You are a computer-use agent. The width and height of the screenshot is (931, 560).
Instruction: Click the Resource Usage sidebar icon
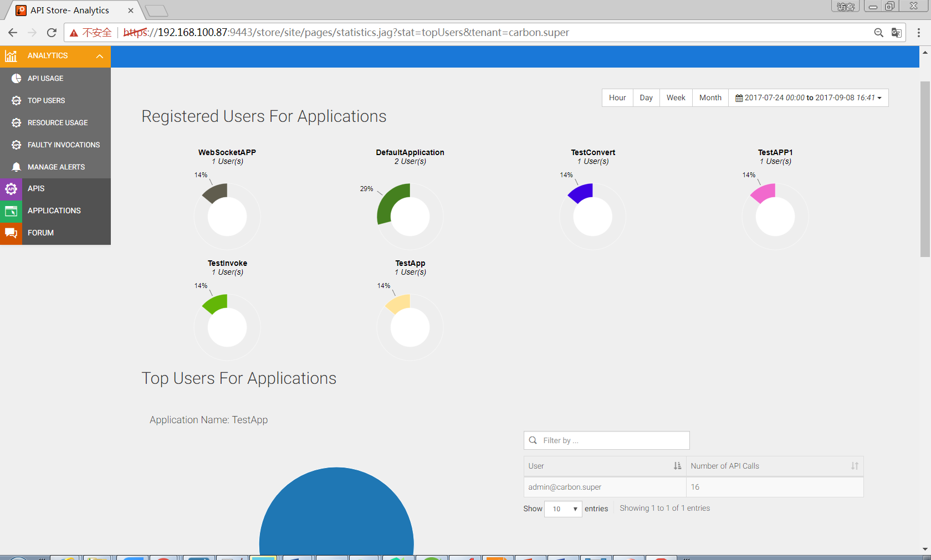click(17, 122)
